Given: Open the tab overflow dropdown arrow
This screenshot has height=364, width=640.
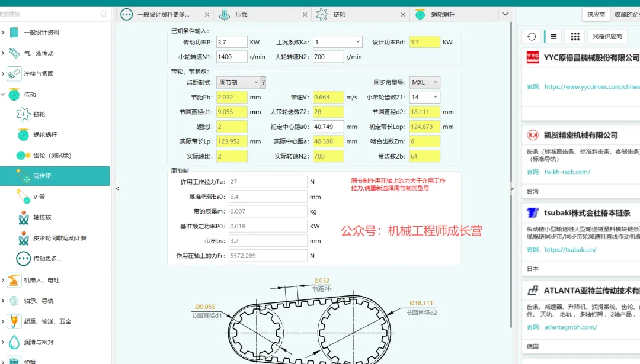Looking at the screenshot, I should pos(505,14).
